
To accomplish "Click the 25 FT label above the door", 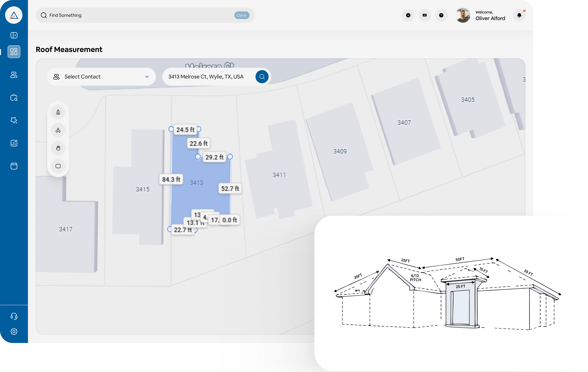I will tap(461, 286).
